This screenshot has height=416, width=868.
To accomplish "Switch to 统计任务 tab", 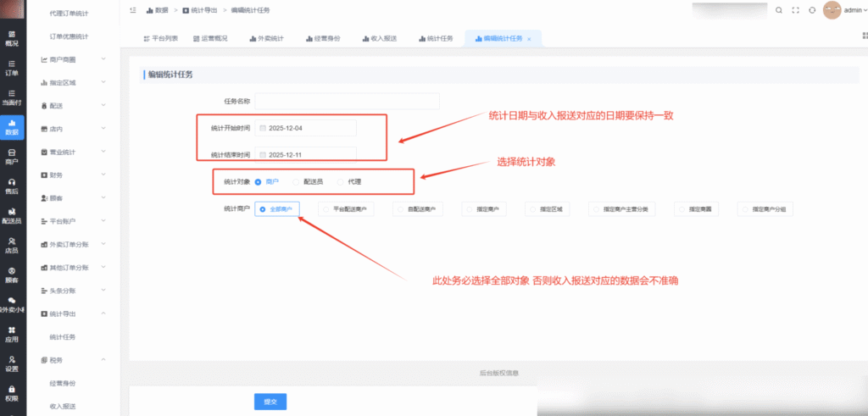I will click(437, 39).
